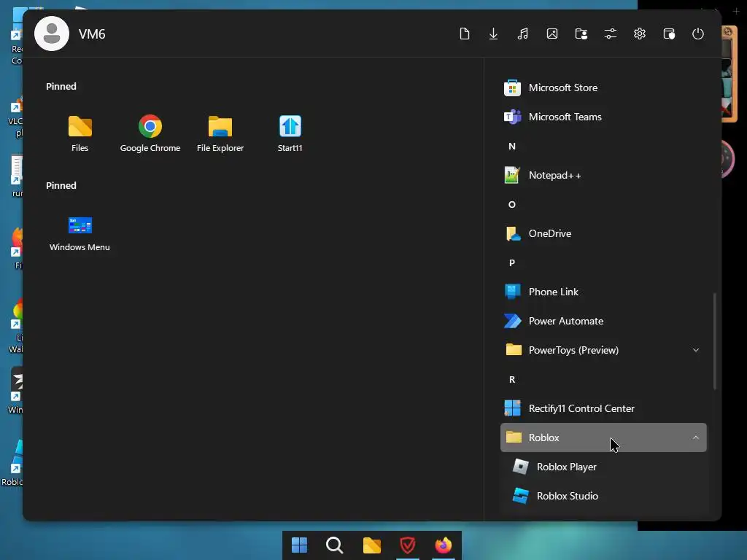Viewport: 747px width, 560px height.
Task: Open Microsoft Store from app list
Action: 603,87
